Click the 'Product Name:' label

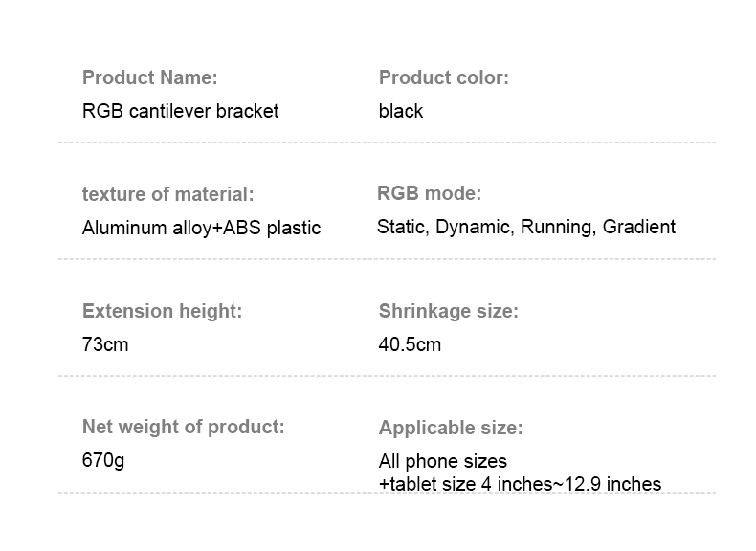pos(149,77)
